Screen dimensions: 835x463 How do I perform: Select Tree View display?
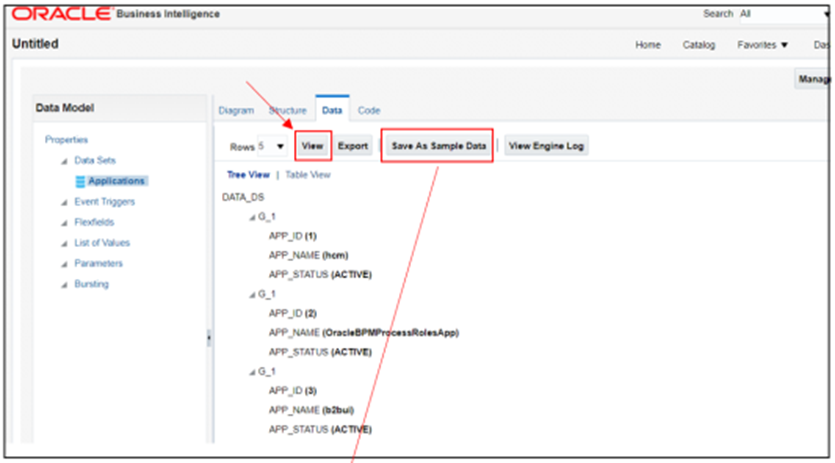pyautogui.click(x=248, y=175)
